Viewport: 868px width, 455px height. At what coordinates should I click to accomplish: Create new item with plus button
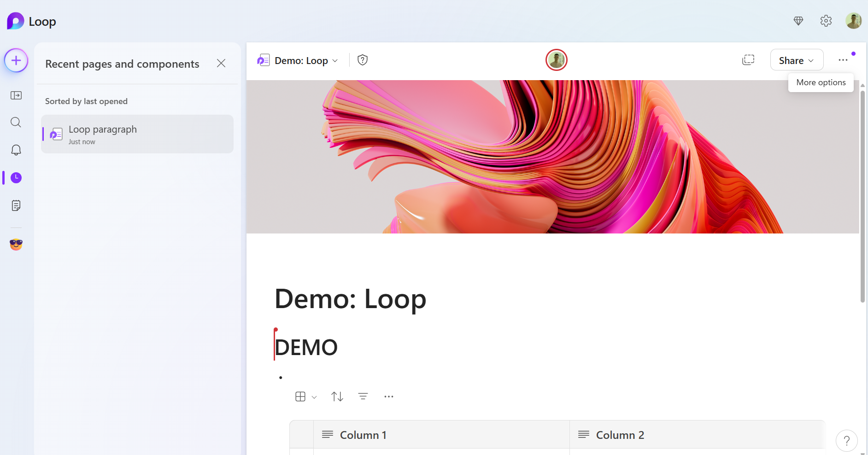(16, 60)
